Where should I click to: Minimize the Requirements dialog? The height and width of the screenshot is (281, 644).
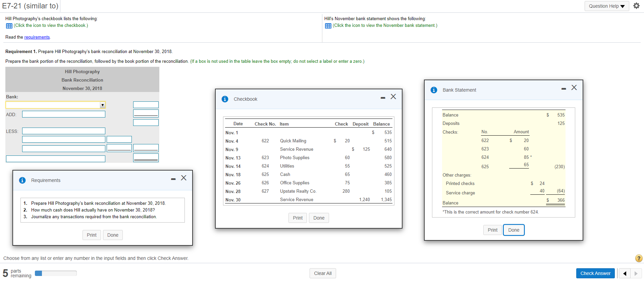pyautogui.click(x=173, y=179)
